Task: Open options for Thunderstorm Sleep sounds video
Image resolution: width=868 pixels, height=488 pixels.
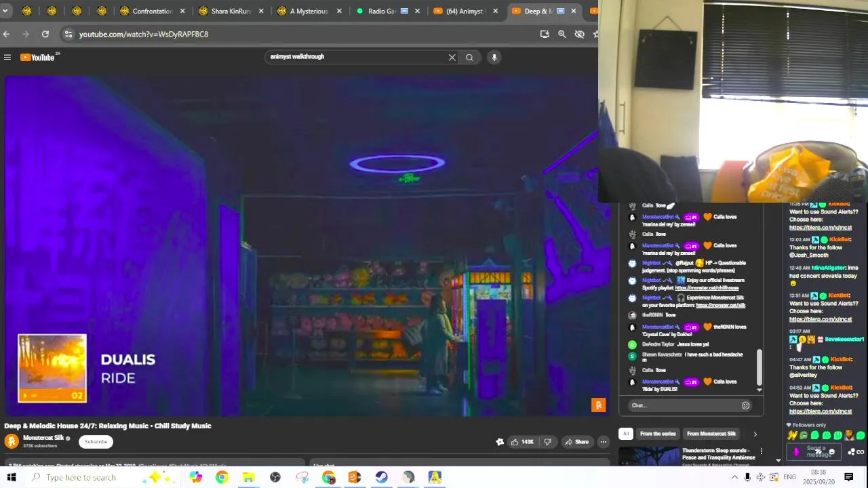Action: (x=761, y=451)
